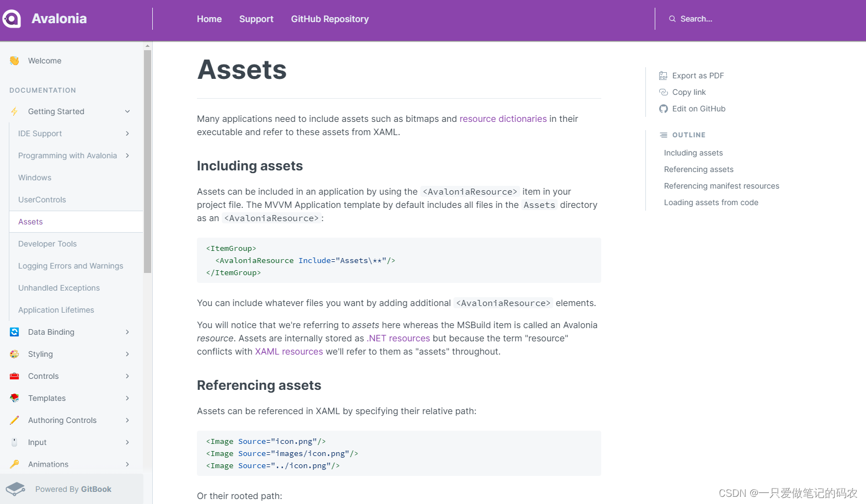
Task: Open the GitHub Repository nav item
Action: pos(330,19)
